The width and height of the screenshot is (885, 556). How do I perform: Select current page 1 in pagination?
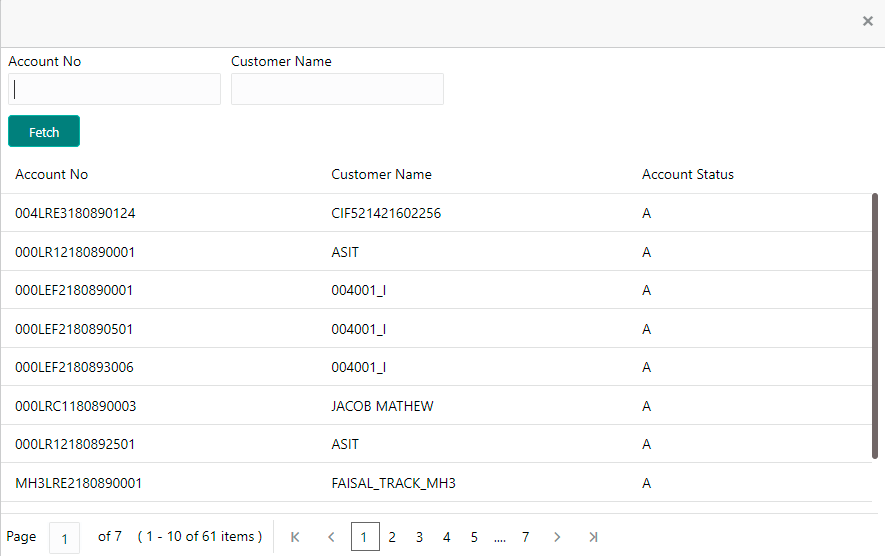pos(365,537)
